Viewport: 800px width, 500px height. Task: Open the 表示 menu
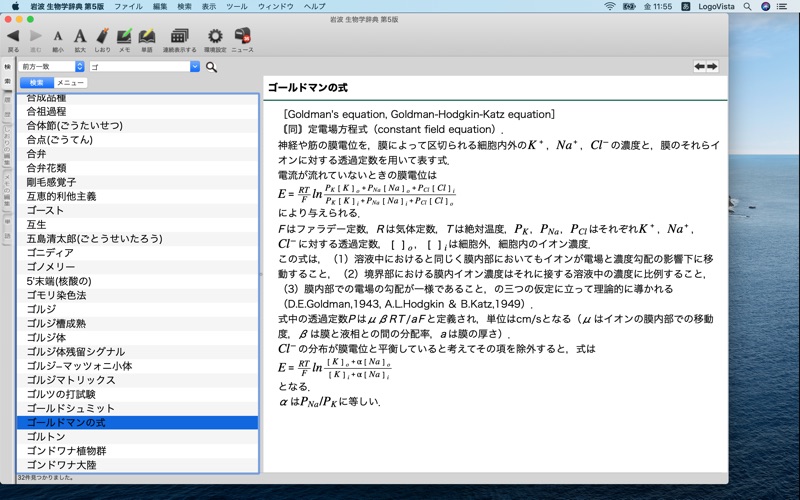209,6
